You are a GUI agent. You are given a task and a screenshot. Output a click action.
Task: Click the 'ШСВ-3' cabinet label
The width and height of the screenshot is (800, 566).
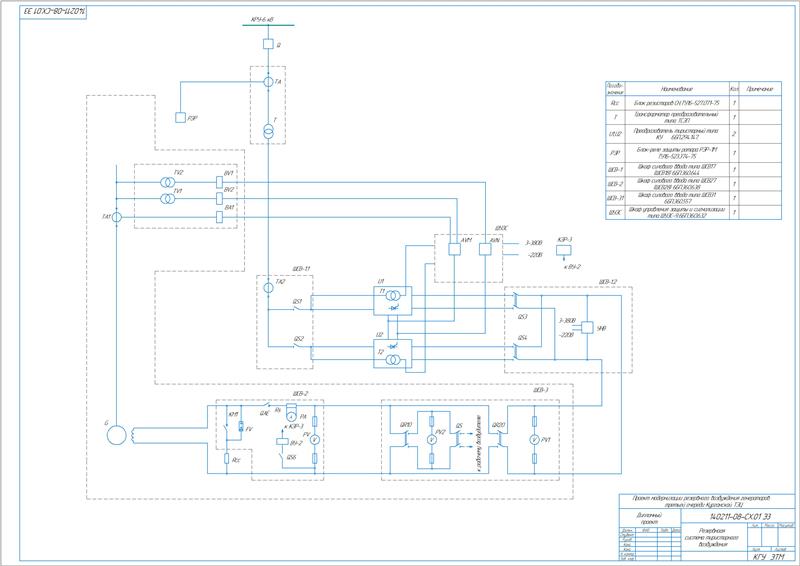(541, 390)
